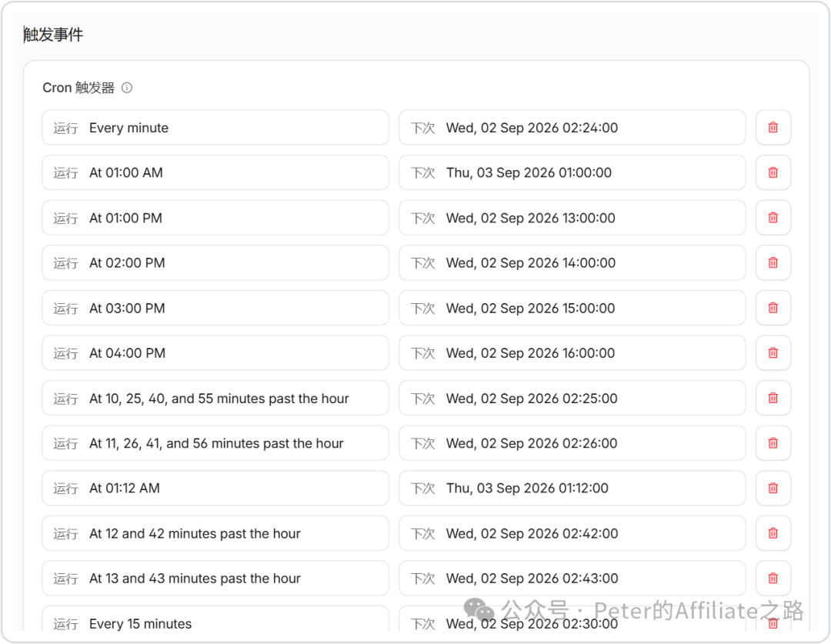This screenshot has width=831, height=644.
Task: Select the 10, 25, 40, and 55 minutes field
Action: pos(215,398)
